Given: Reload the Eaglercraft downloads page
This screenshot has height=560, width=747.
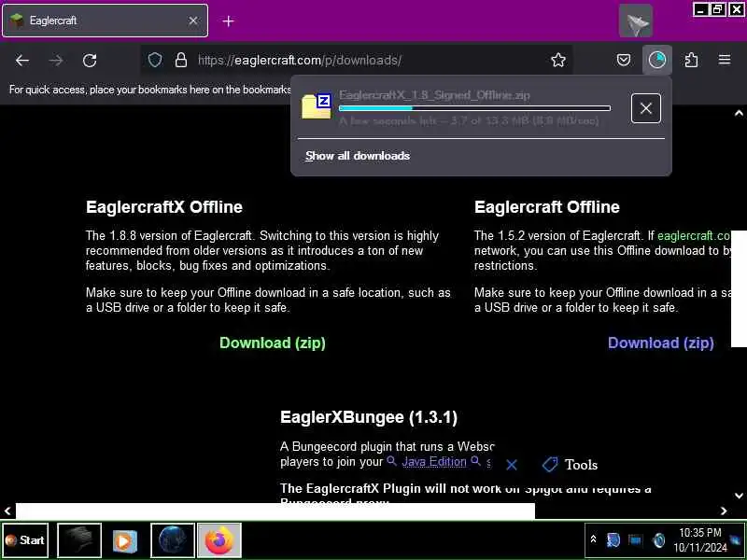Looking at the screenshot, I should [x=90, y=61].
